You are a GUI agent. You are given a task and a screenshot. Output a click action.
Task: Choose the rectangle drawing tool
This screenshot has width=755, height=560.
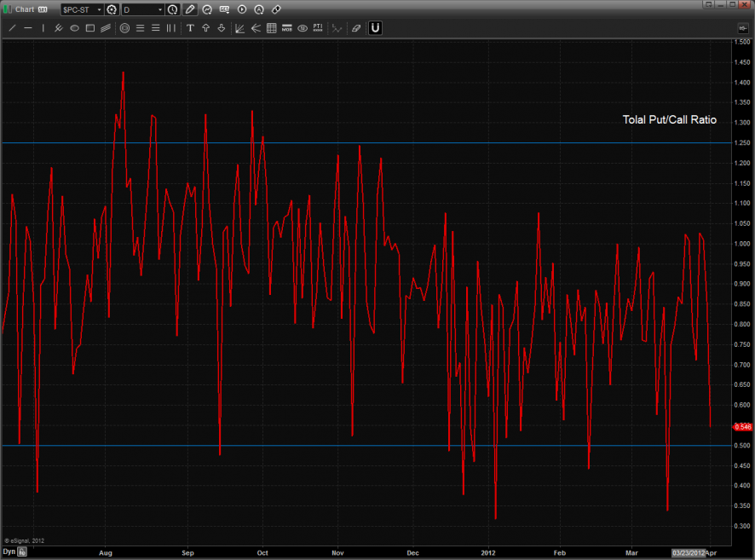click(89, 28)
